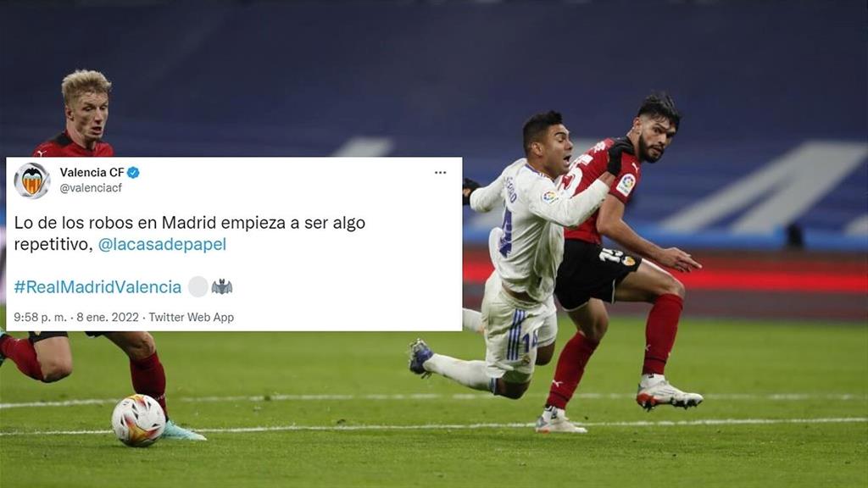Click the tweet text about robos en Madrid
Screen dimensions: 868x488
189,233
